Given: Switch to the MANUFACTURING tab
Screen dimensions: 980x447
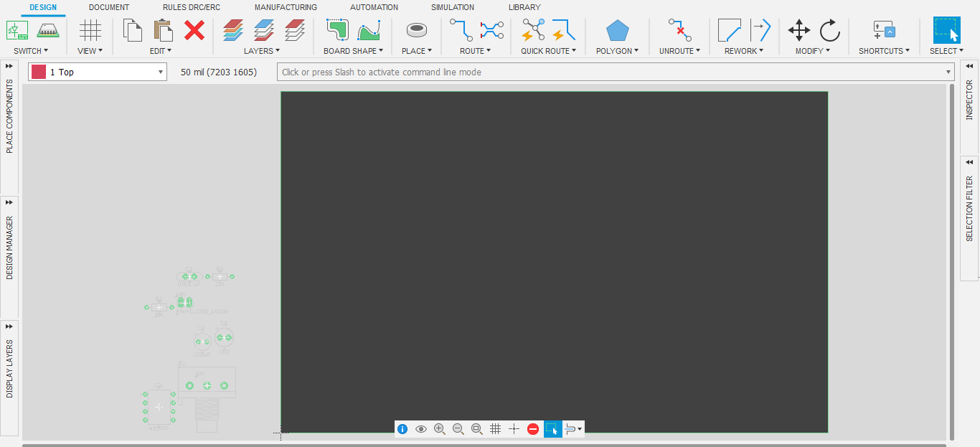Looking at the screenshot, I should click(285, 7).
